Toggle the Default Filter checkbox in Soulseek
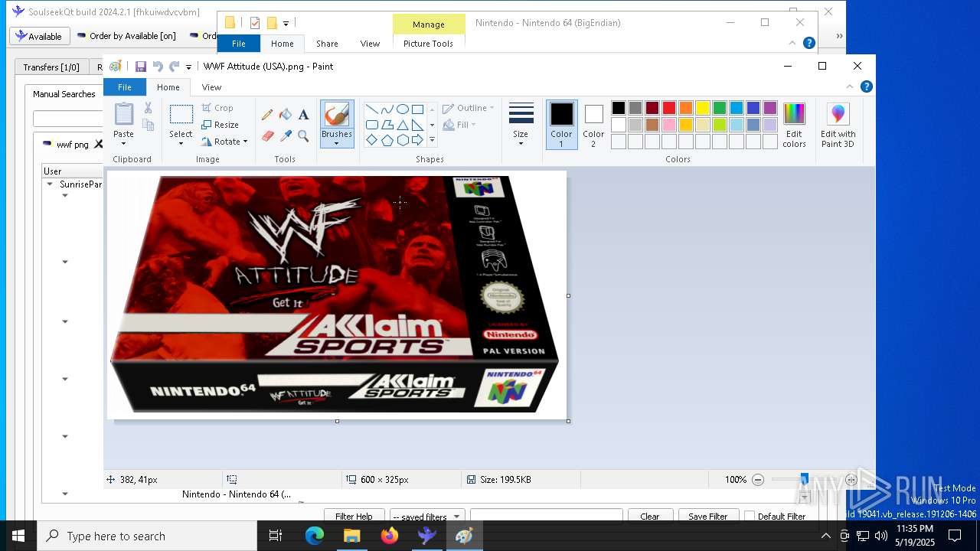The image size is (980, 551). [x=750, y=517]
